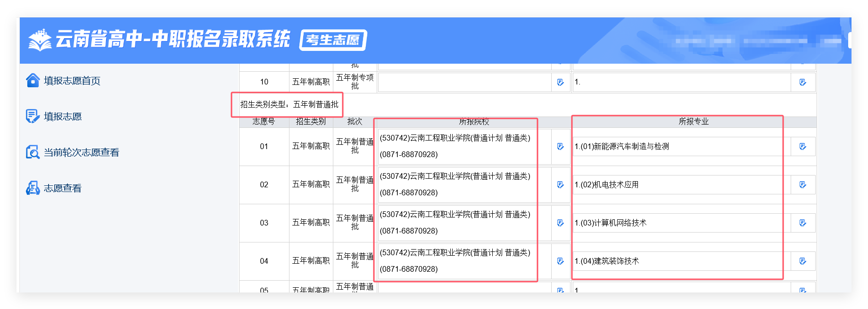Viewport: 868px width, 309px height.
Task: Click school edit icon in row 10
Action: (560, 82)
